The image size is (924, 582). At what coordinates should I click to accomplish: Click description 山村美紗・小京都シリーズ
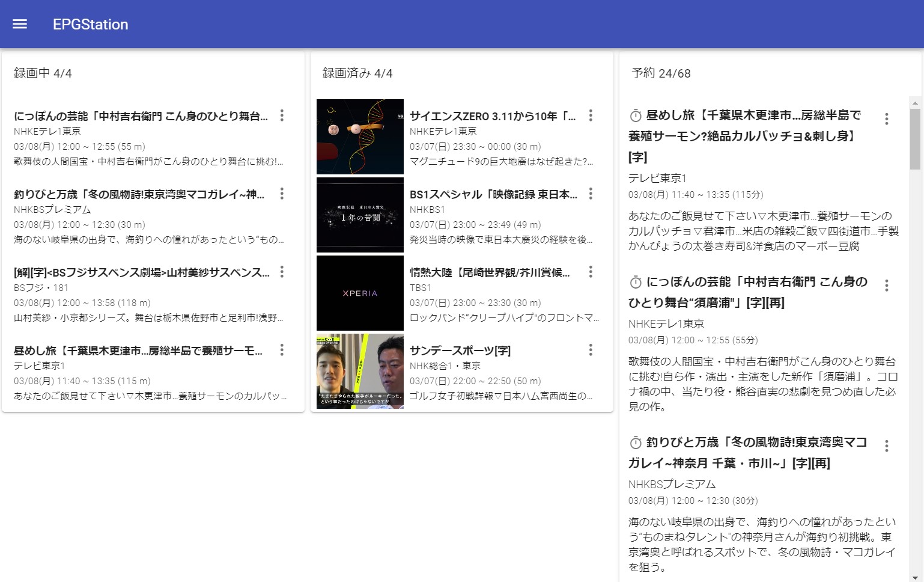148,317
